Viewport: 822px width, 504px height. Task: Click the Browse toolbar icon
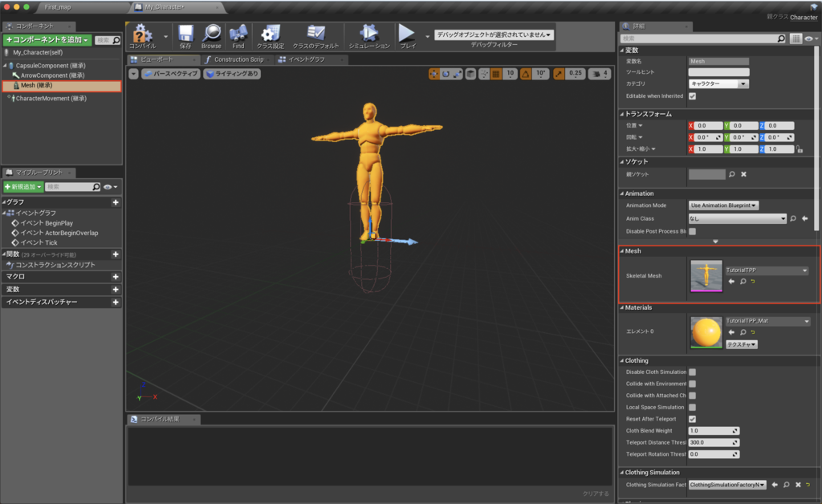(211, 35)
